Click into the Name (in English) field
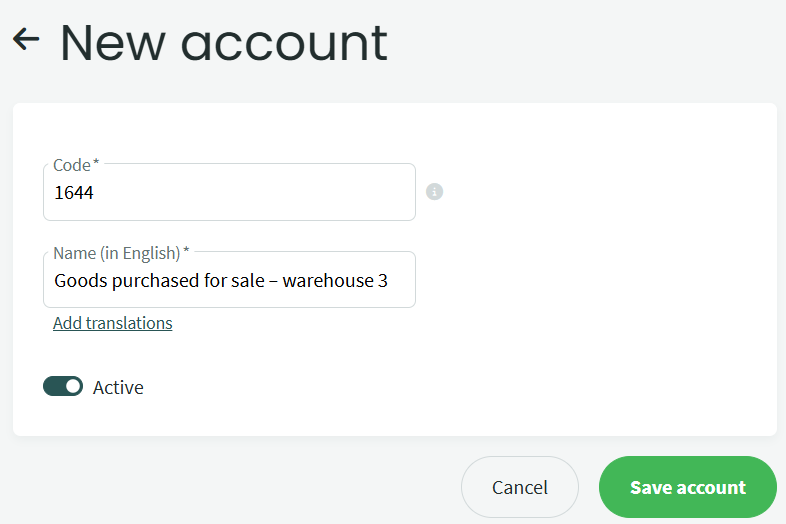Viewport: 786px width, 524px height. pos(229,281)
